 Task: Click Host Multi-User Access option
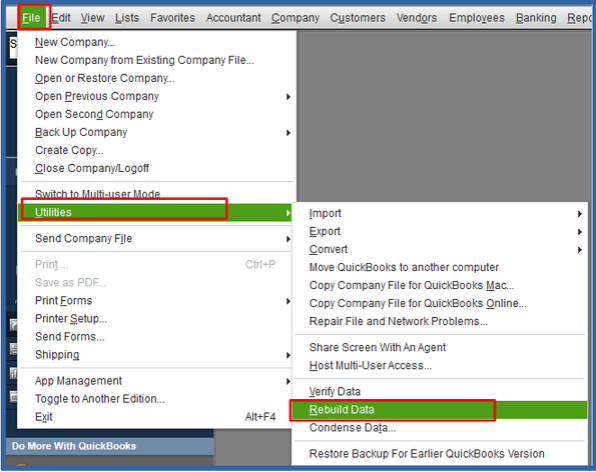tap(370, 366)
